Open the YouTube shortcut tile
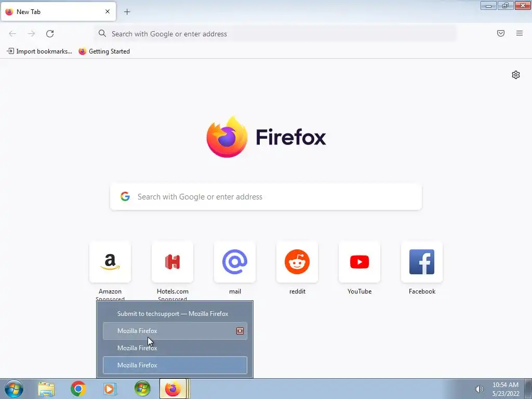 (x=360, y=262)
